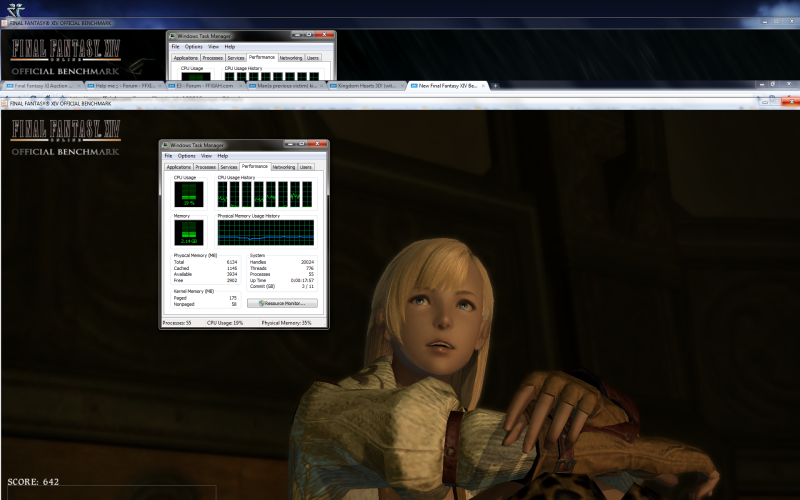Click the front Task Manager title bar icon

[x=166, y=145]
